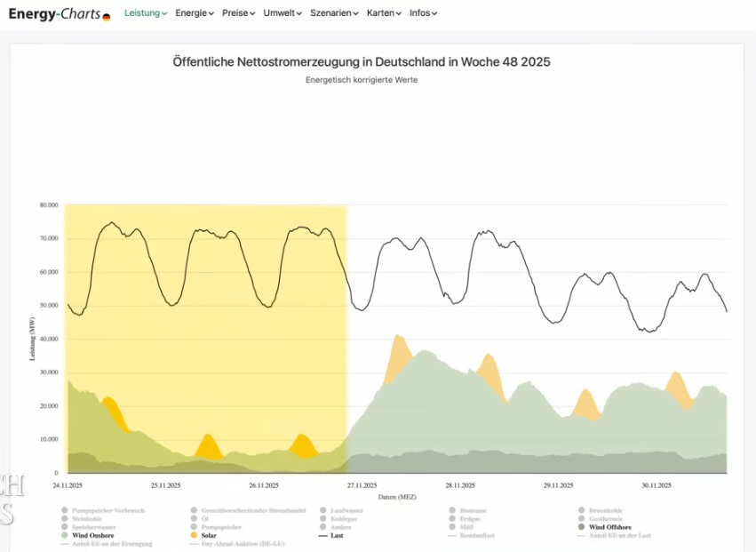The height and width of the screenshot is (552, 756).
Task: Enable the Day-Ahead-Auktion (DE-LU) line
Action: [241, 543]
